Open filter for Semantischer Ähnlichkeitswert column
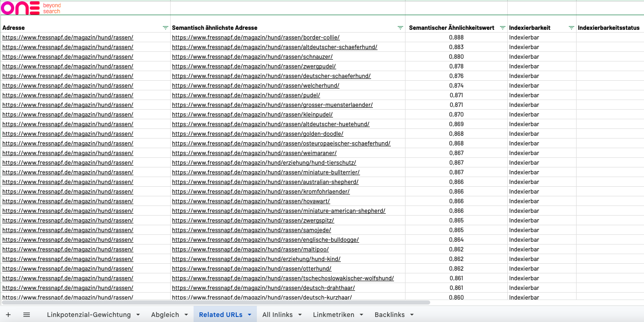 click(x=503, y=28)
